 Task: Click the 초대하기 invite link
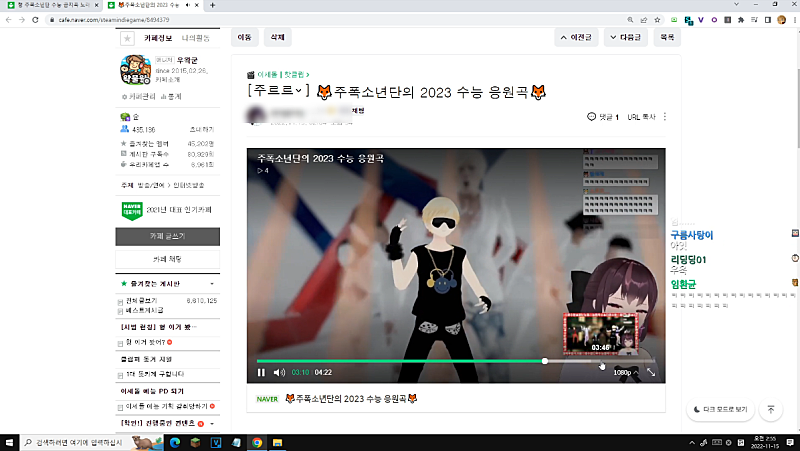point(202,130)
